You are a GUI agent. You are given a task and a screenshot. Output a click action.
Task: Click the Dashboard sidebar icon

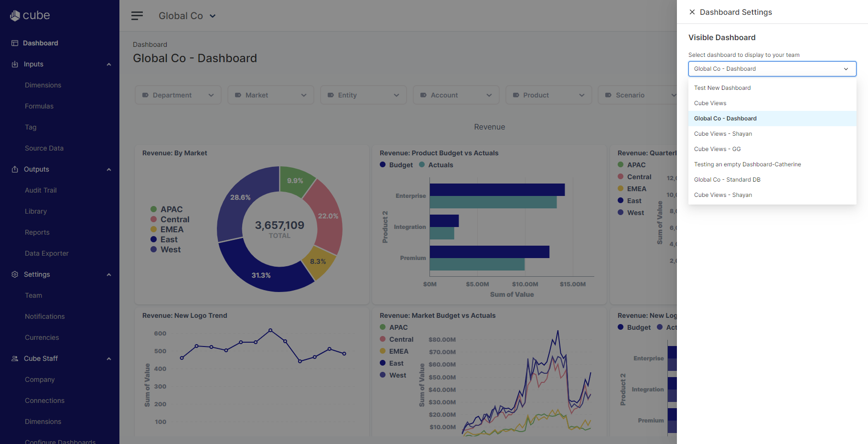15,43
